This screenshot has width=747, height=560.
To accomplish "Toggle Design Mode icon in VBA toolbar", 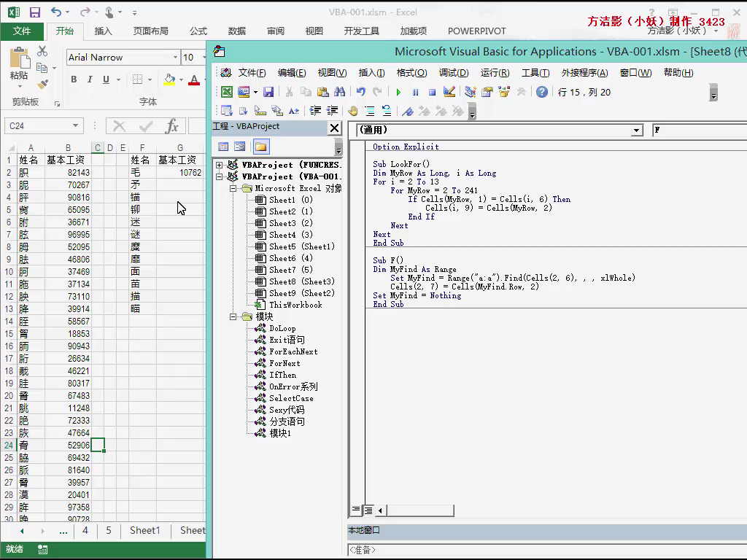I will tap(449, 92).
